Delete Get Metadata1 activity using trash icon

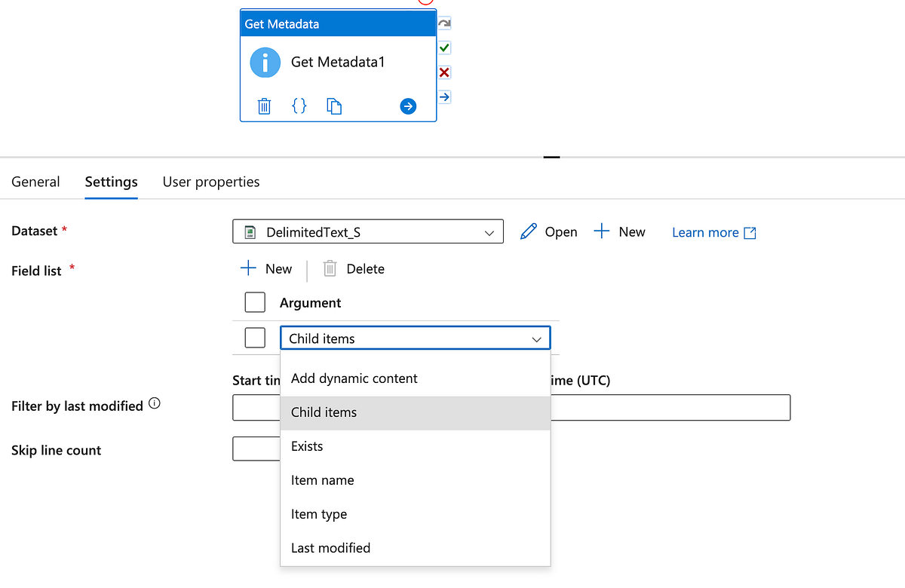pyautogui.click(x=264, y=106)
